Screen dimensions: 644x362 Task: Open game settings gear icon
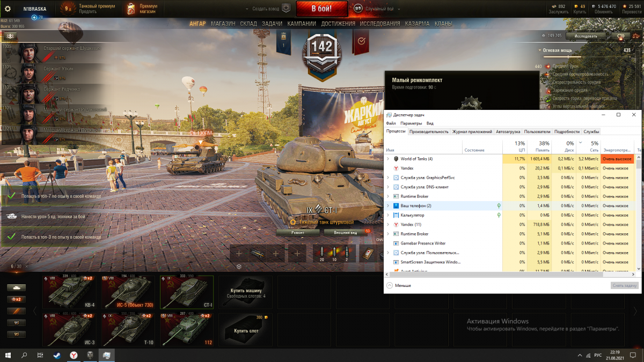tap(8, 9)
